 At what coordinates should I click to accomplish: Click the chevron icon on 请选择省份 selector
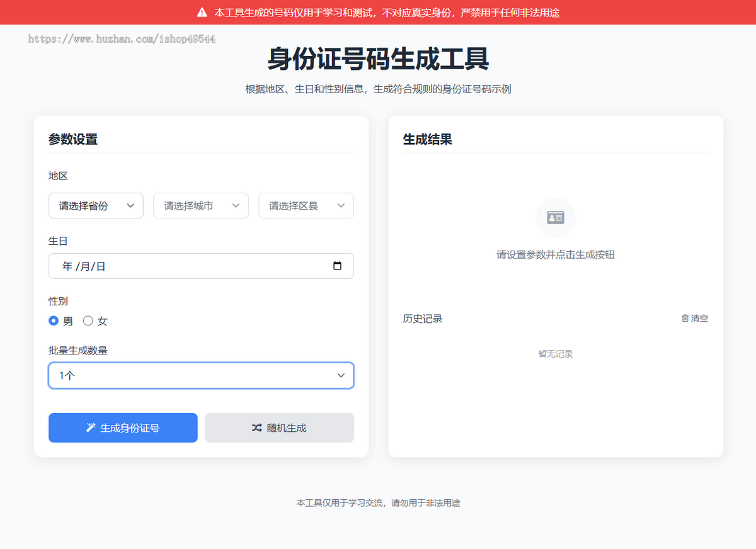tap(130, 205)
